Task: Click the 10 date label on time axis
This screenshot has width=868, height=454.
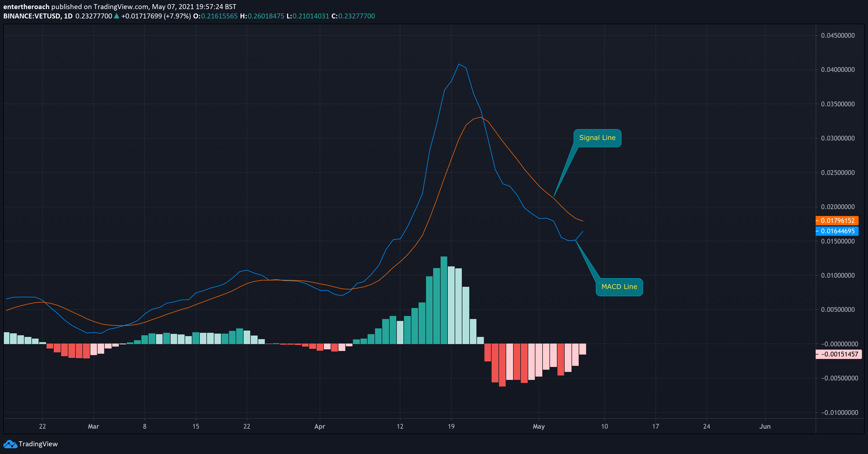Action: click(605, 426)
